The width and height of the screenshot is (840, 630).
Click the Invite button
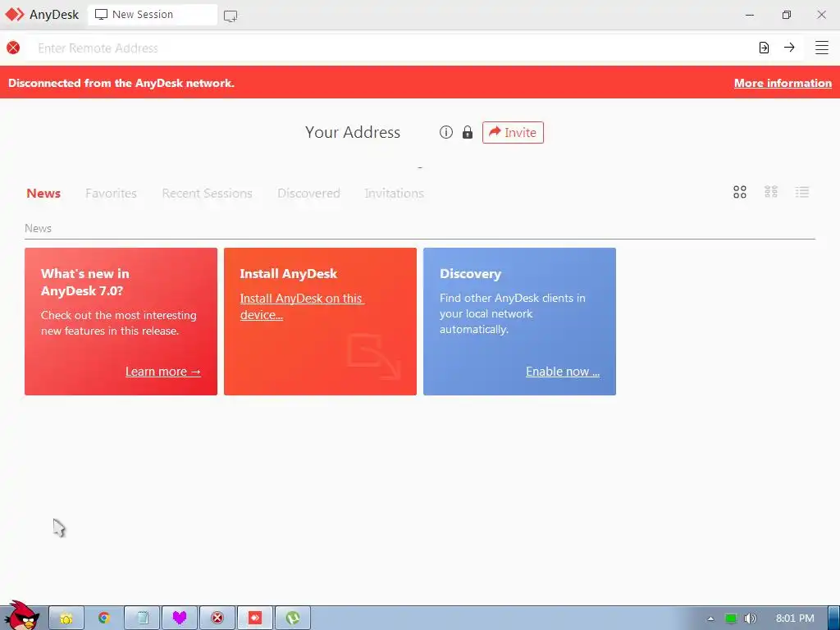(x=513, y=132)
